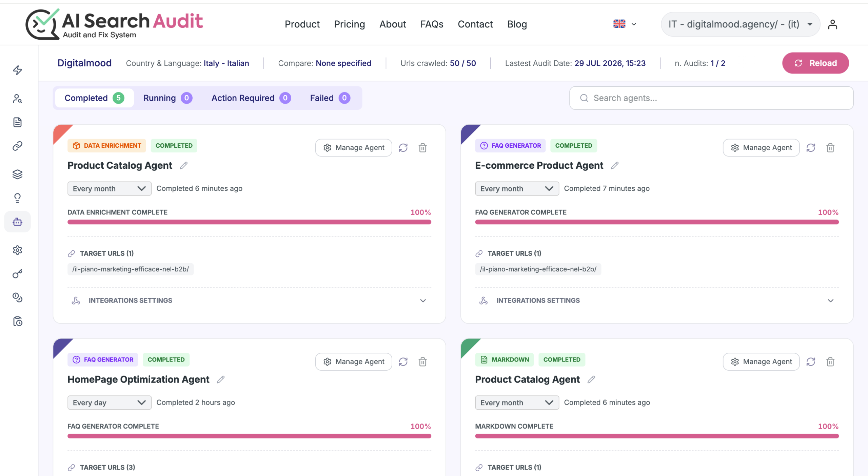868x476 pixels.
Task: Delete the Markdown Product Catalog Agent
Action: 830,362
